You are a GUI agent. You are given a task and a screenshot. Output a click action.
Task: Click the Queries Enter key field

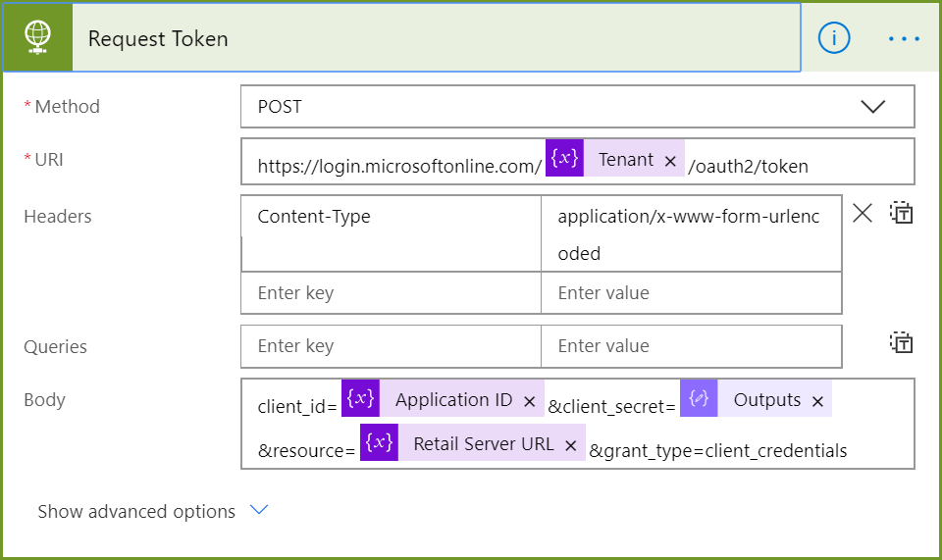[392, 346]
